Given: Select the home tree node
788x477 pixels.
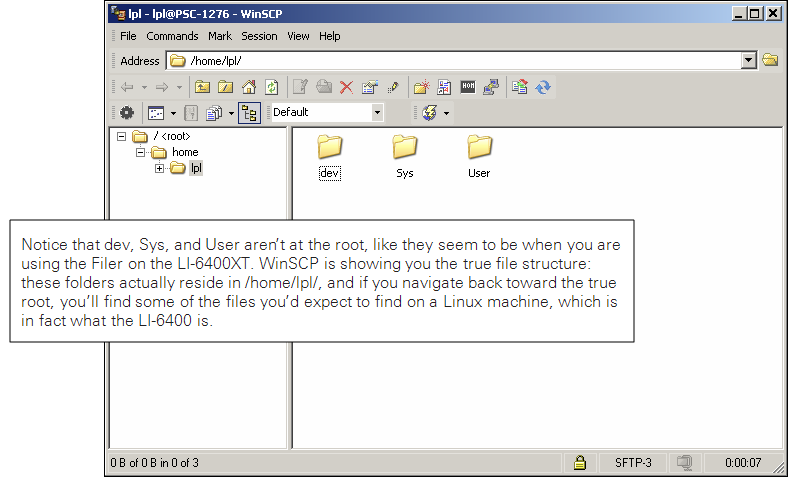Looking at the screenshot, I should point(185,152).
